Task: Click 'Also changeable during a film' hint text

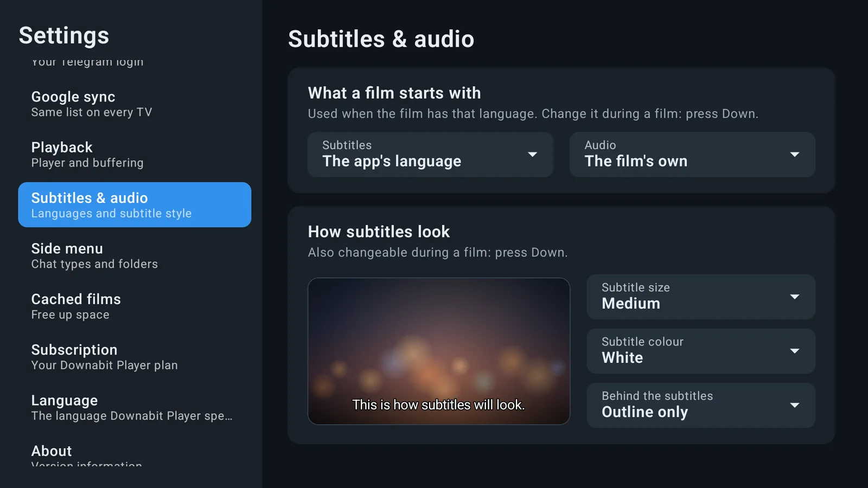Action: 438,253
